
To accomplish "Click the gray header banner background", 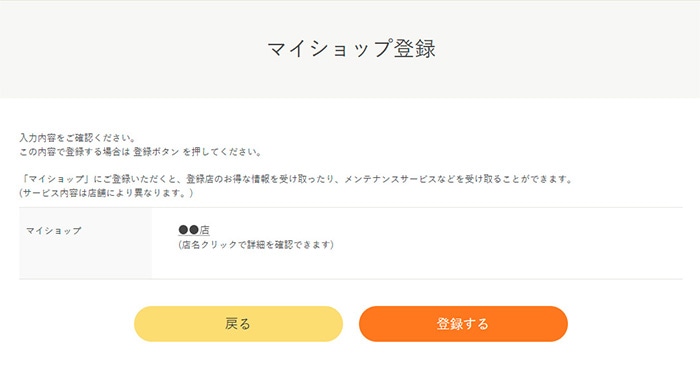I will tap(134, 49).
